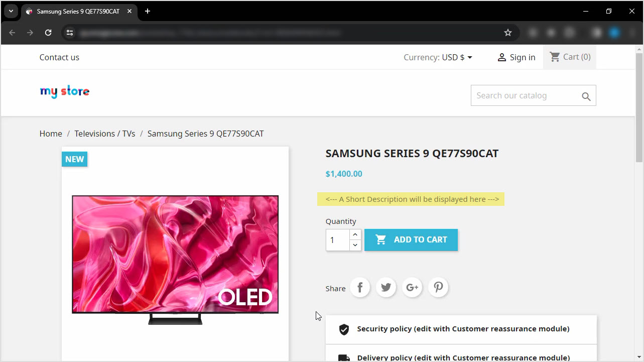Click the Add to Cart button
This screenshot has height=362, width=644.
pyautogui.click(x=411, y=240)
